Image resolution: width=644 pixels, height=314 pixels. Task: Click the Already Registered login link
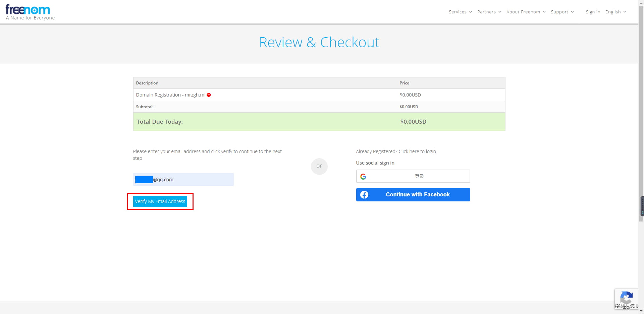pyautogui.click(x=396, y=151)
